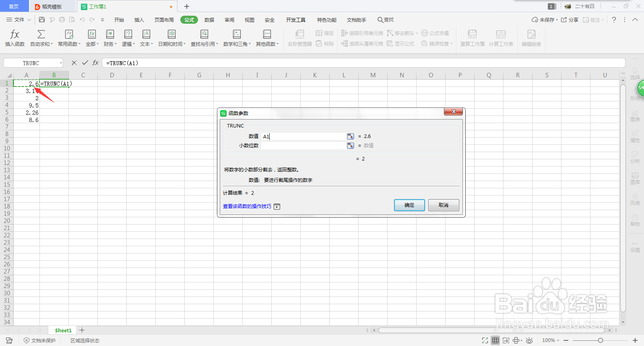Open the common functions (常用函数) icon

pyautogui.click(x=69, y=34)
